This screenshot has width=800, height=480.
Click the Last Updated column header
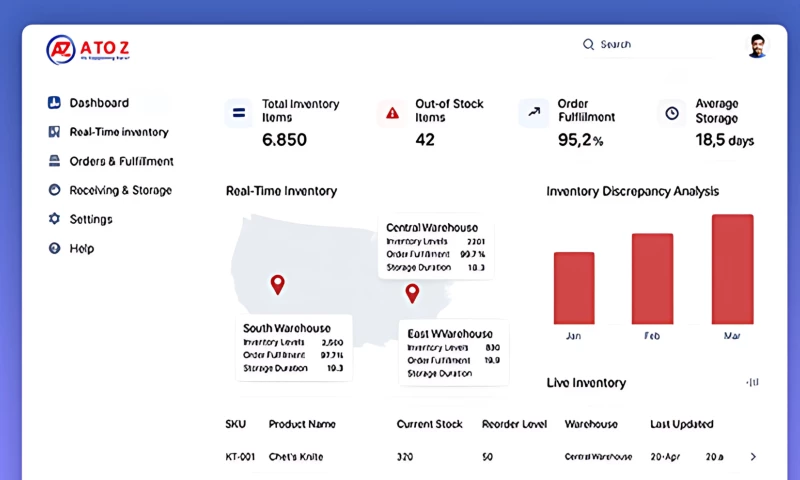[x=682, y=424]
